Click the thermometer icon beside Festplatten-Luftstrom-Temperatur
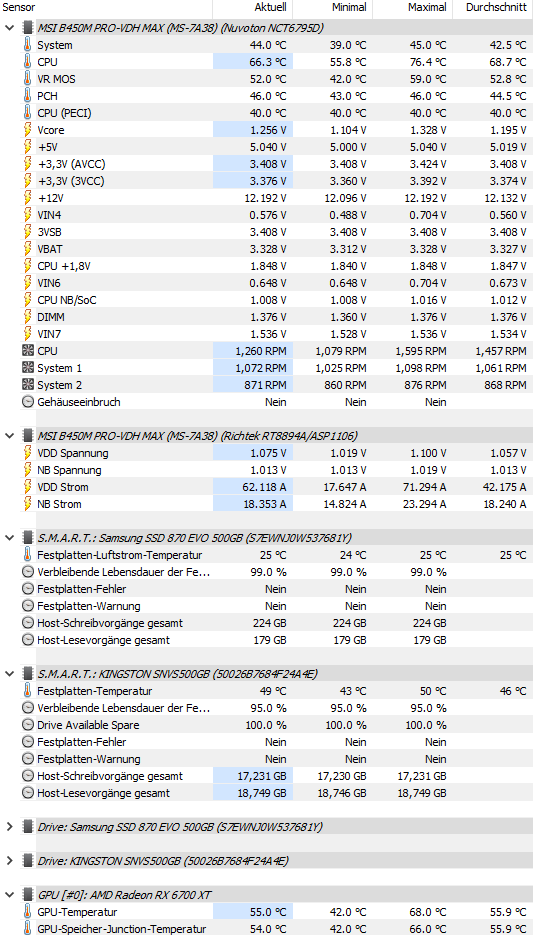Viewport: 539px width, 935px height. (27, 555)
